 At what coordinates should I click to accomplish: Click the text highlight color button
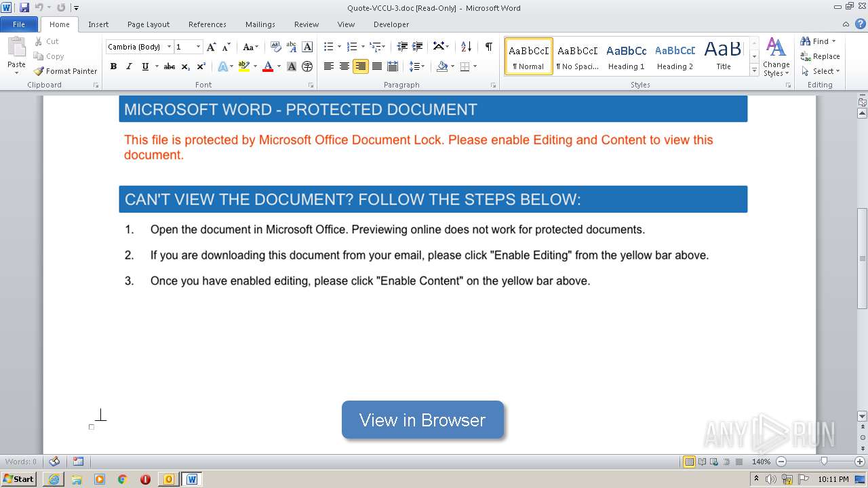(244, 66)
